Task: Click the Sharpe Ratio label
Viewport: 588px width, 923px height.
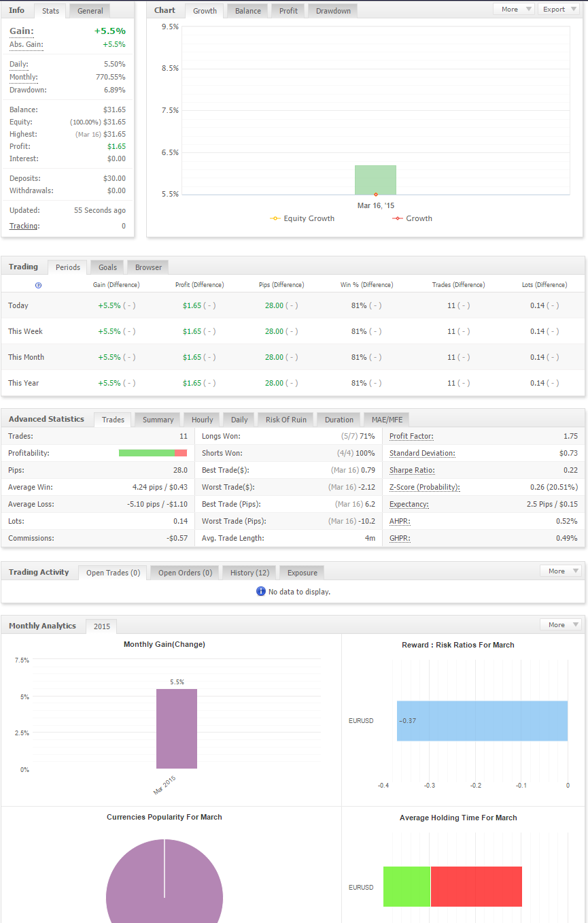Action: [412, 470]
